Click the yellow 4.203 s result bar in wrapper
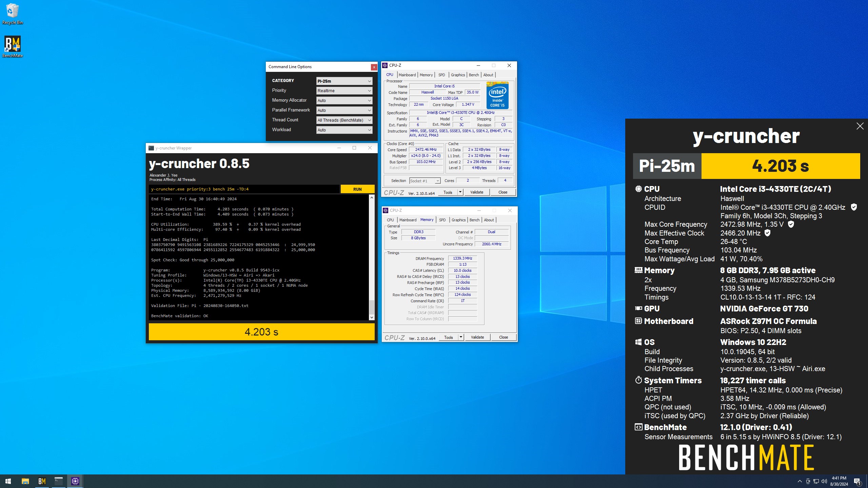The height and width of the screenshot is (488, 868). pos(261,332)
